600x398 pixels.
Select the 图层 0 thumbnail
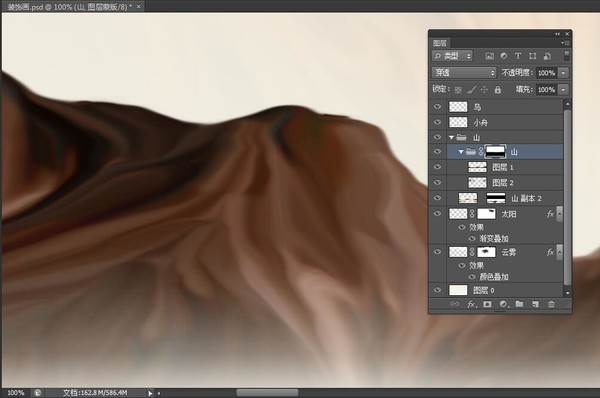click(x=458, y=290)
